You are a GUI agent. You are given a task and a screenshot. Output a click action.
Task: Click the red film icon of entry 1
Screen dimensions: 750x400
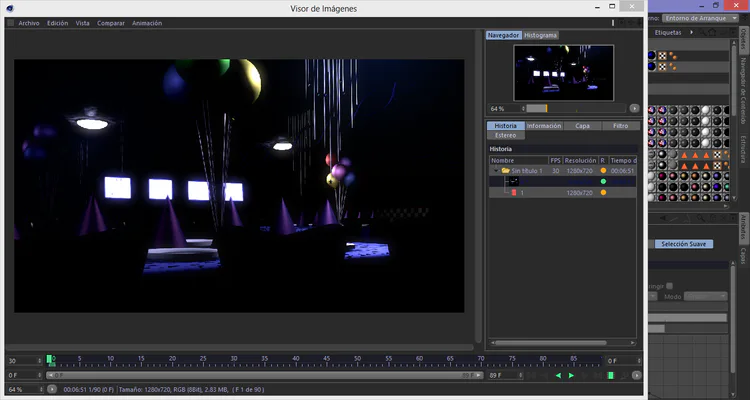pyautogui.click(x=514, y=192)
